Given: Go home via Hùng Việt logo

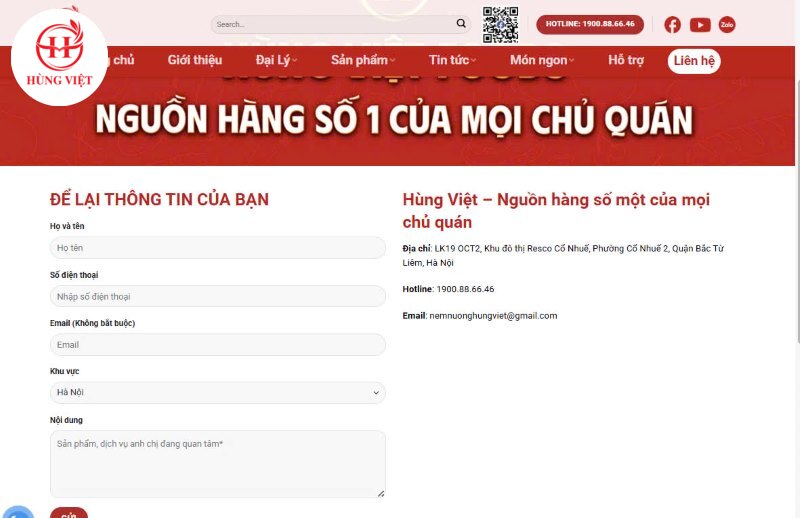Looking at the screenshot, I should pyautogui.click(x=59, y=57).
